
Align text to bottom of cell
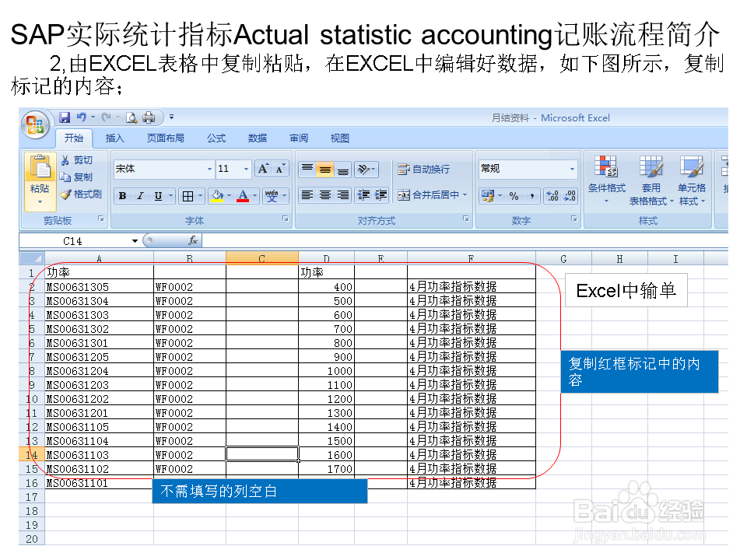(343, 169)
